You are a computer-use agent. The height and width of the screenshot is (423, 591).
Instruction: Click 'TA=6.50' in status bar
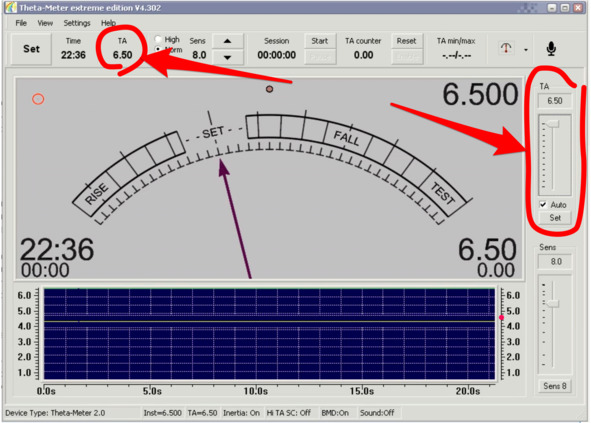[x=202, y=413]
